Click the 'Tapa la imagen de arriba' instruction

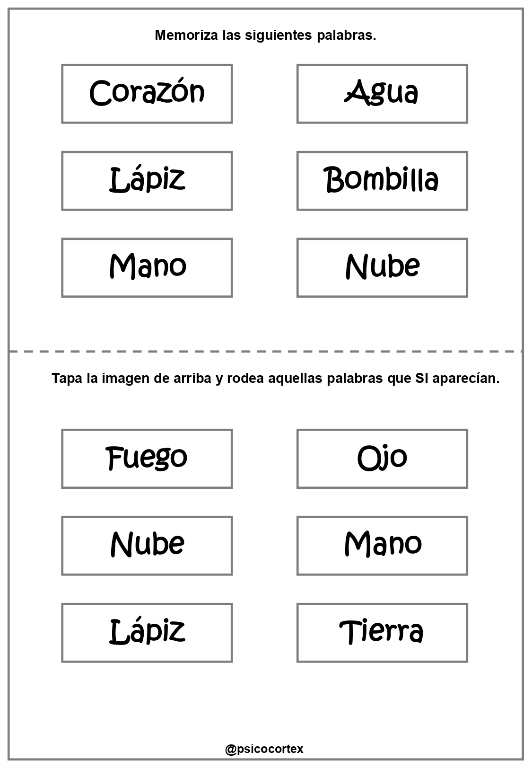pyautogui.click(x=275, y=379)
